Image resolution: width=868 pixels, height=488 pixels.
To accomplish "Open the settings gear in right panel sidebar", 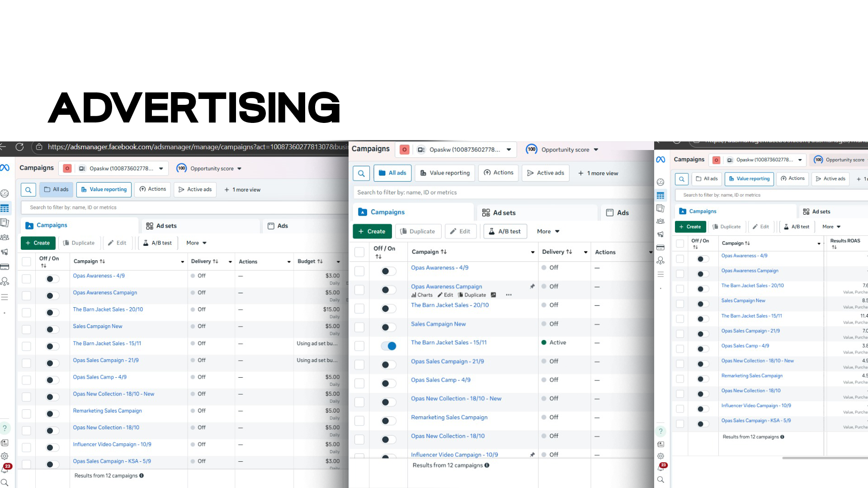I will point(660,456).
